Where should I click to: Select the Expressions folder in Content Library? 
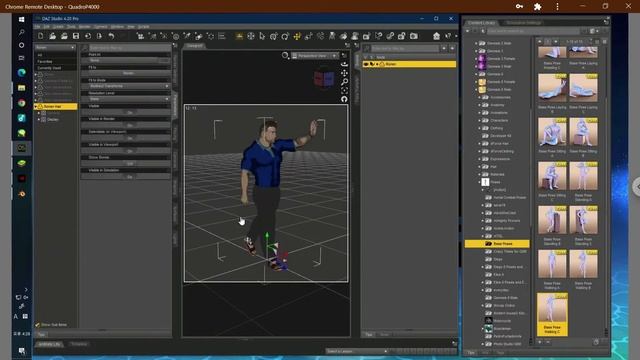[x=500, y=159]
